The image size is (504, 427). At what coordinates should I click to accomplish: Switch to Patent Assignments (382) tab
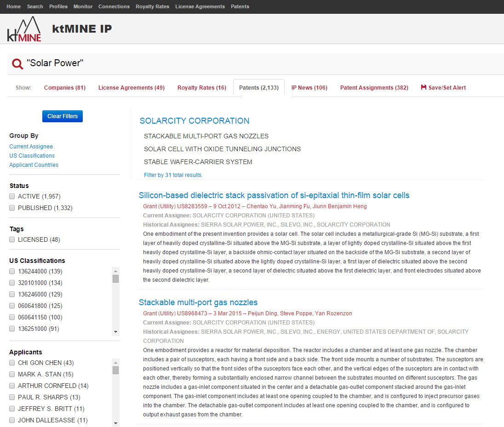coord(374,88)
